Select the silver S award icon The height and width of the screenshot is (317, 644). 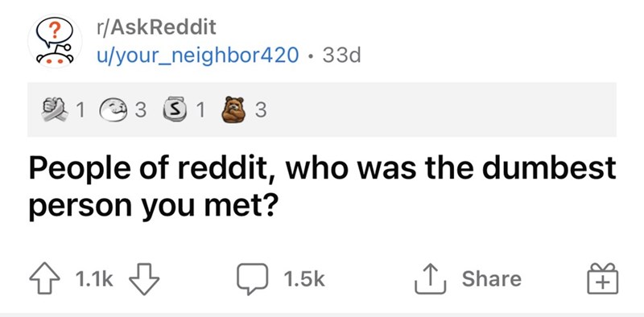click(175, 110)
